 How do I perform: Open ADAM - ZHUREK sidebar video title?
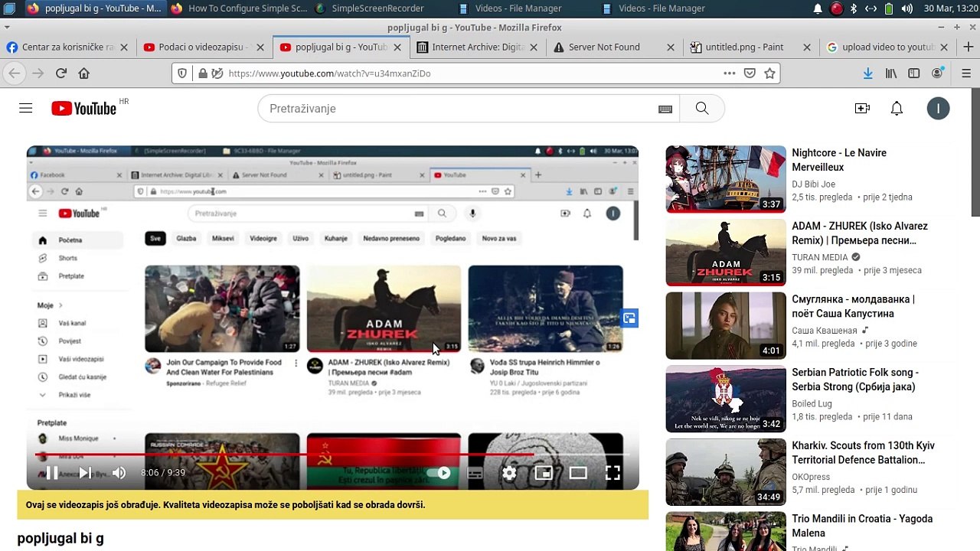[859, 233]
